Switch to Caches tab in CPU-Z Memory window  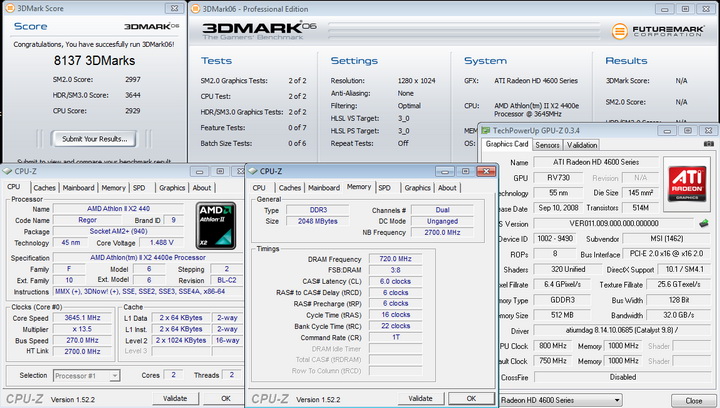(290, 188)
